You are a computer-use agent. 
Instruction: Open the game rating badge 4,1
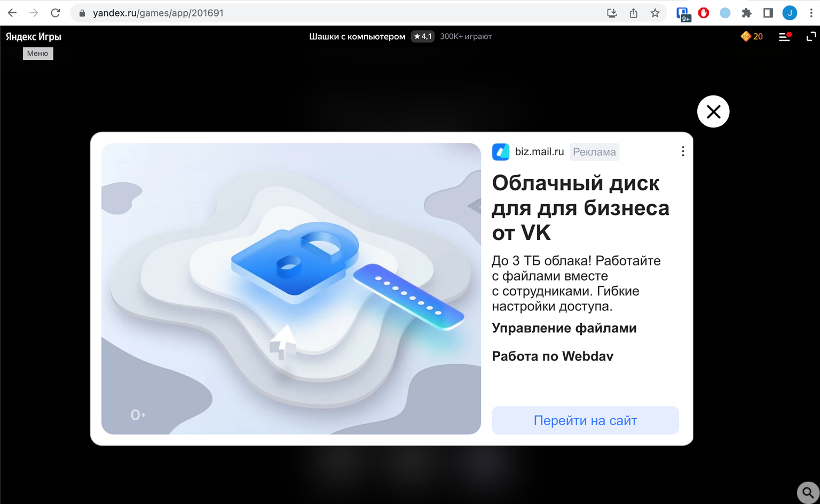tap(422, 36)
